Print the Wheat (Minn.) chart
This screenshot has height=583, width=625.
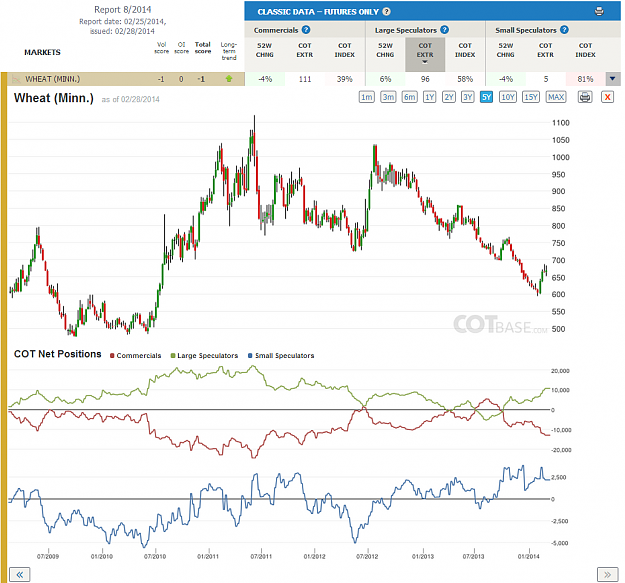[585, 97]
